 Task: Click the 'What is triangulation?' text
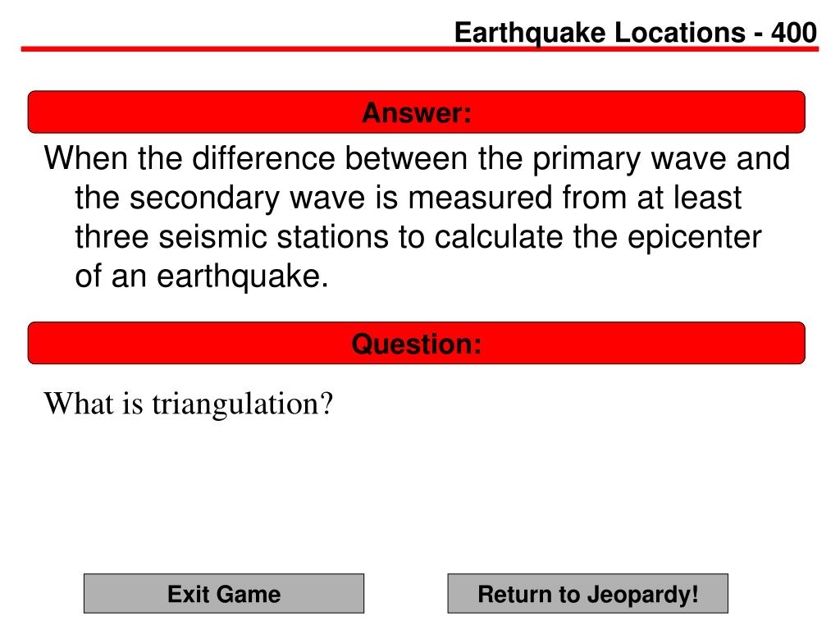(189, 404)
